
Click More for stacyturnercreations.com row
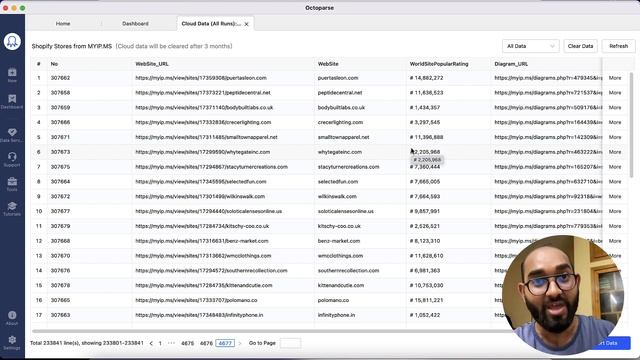pos(615,167)
